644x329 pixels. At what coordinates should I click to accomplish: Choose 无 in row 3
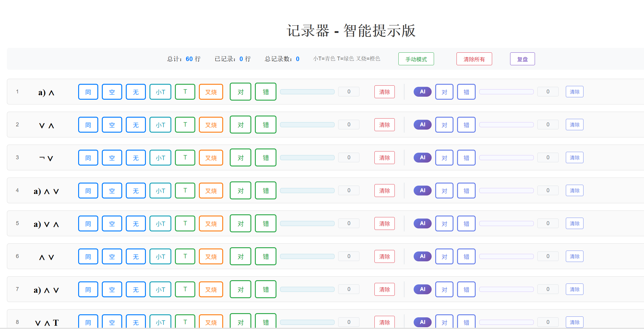pos(136,158)
